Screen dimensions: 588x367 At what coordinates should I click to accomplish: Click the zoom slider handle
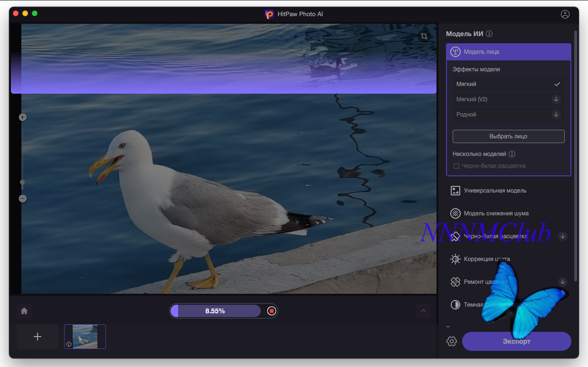coord(22,182)
